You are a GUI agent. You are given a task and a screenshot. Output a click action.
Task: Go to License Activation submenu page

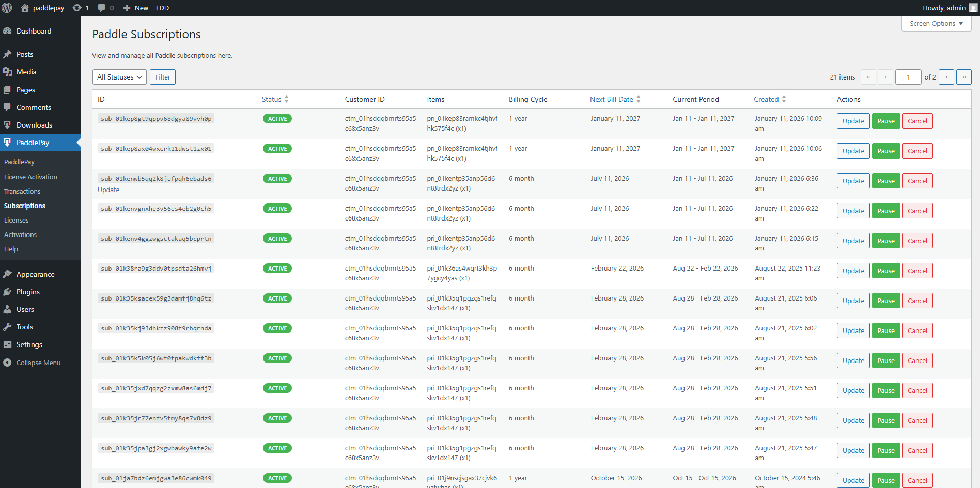[30, 177]
